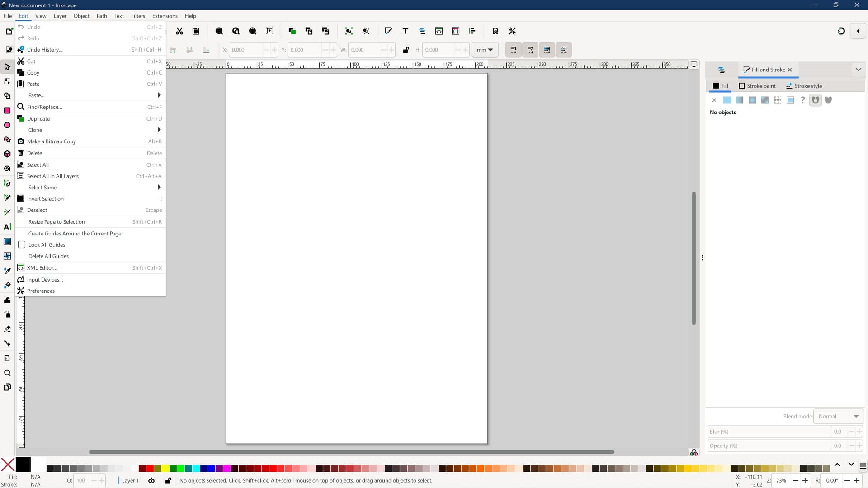Select the Star polygon tool
This screenshot has width=868, height=488.
point(7,140)
